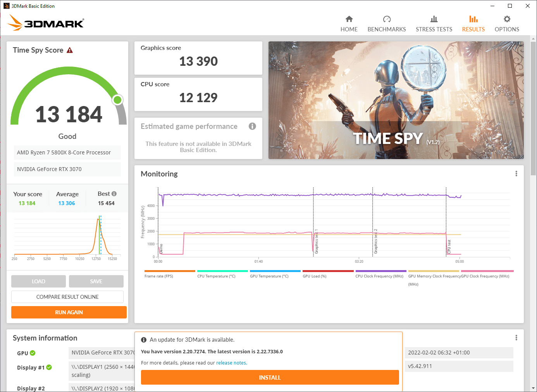Open the System information three-dot menu
Viewport: 537px width, 392px height.
point(516,338)
